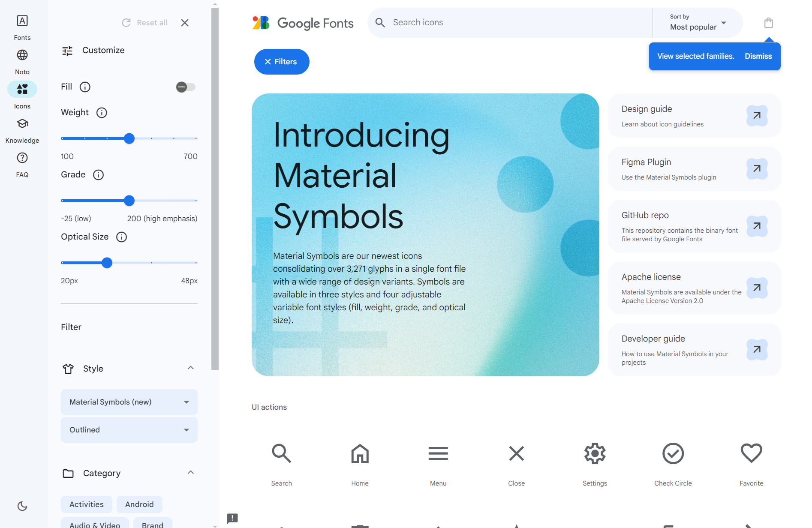Viewport: 812px width, 528px height.
Task: Select the Activities category chip
Action: pyautogui.click(x=87, y=504)
